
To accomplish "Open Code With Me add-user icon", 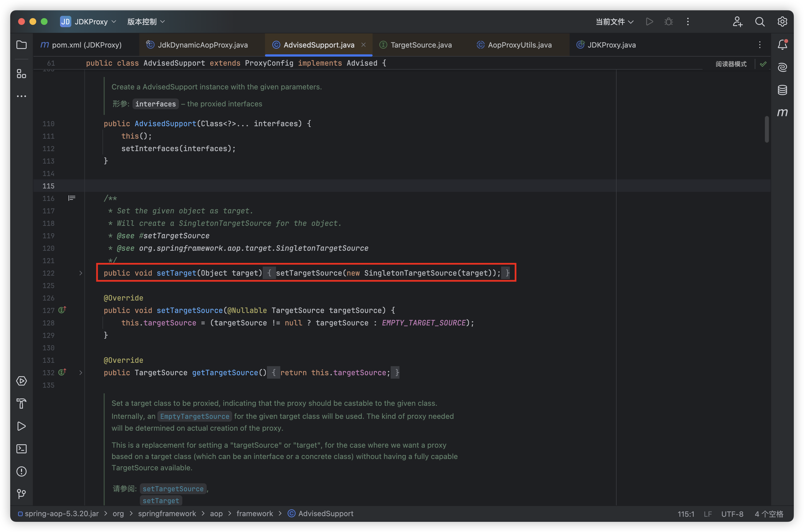I will click(737, 22).
